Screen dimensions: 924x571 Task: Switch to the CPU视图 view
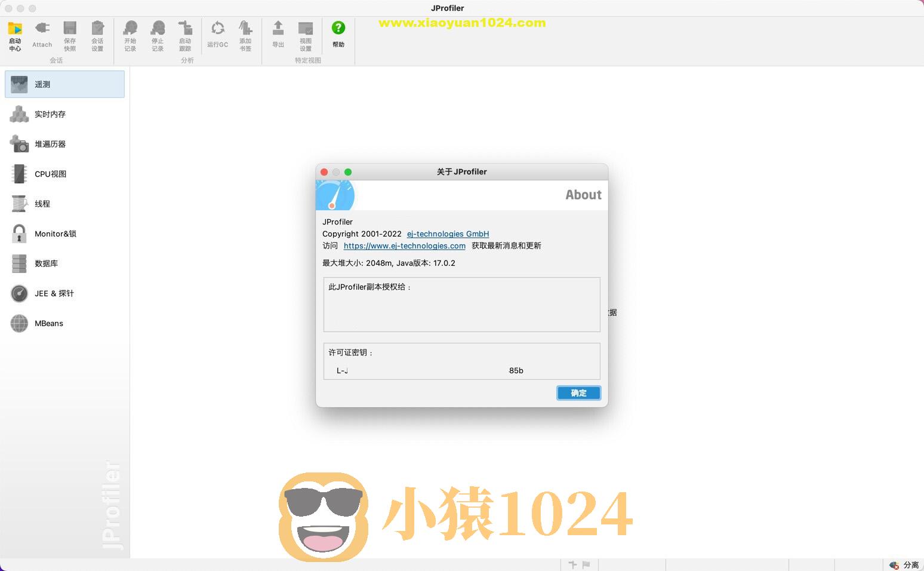(x=50, y=174)
